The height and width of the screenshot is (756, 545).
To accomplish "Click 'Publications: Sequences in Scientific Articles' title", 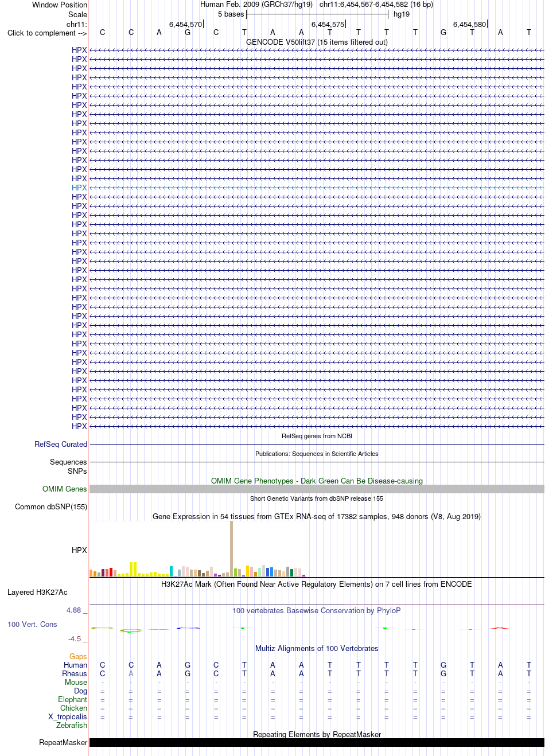I will pyautogui.click(x=317, y=454).
